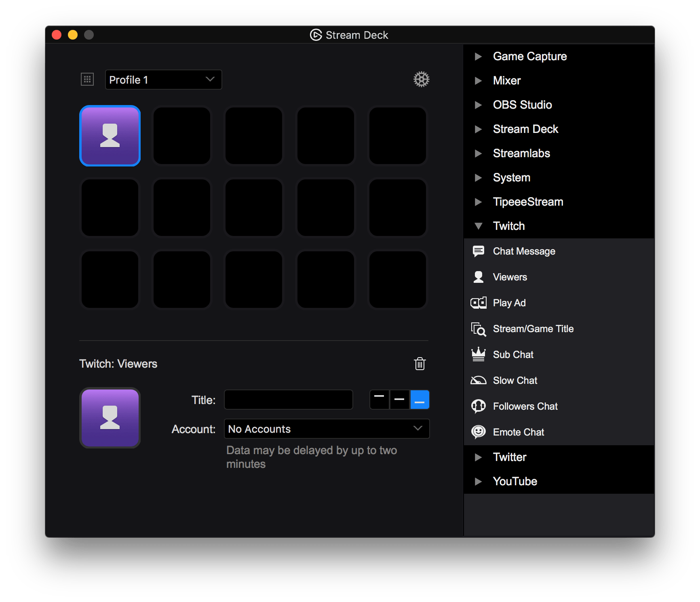Expand the YouTube category
Viewport: 700px width, 602px height.
coord(478,482)
